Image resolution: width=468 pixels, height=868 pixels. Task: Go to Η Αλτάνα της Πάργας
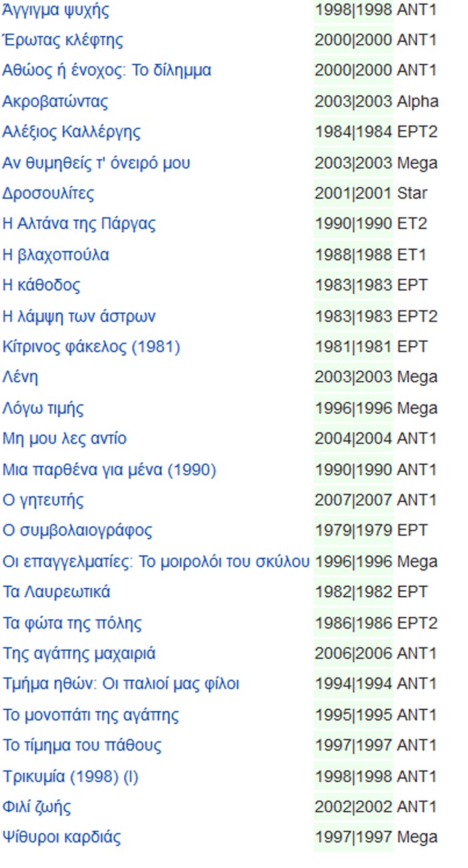tap(79, 224)
